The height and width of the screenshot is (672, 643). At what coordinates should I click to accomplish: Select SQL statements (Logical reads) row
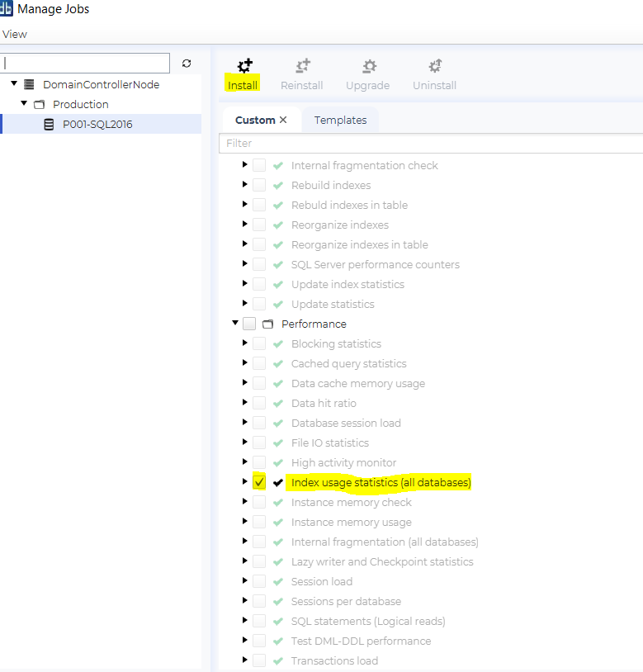pos(368,621)
